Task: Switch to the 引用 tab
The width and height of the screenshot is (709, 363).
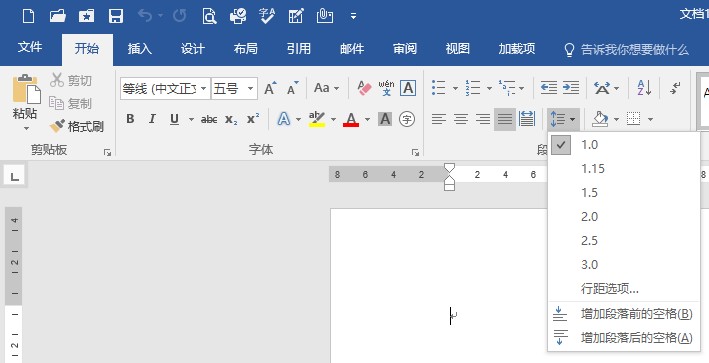Action: pos(298,48)
